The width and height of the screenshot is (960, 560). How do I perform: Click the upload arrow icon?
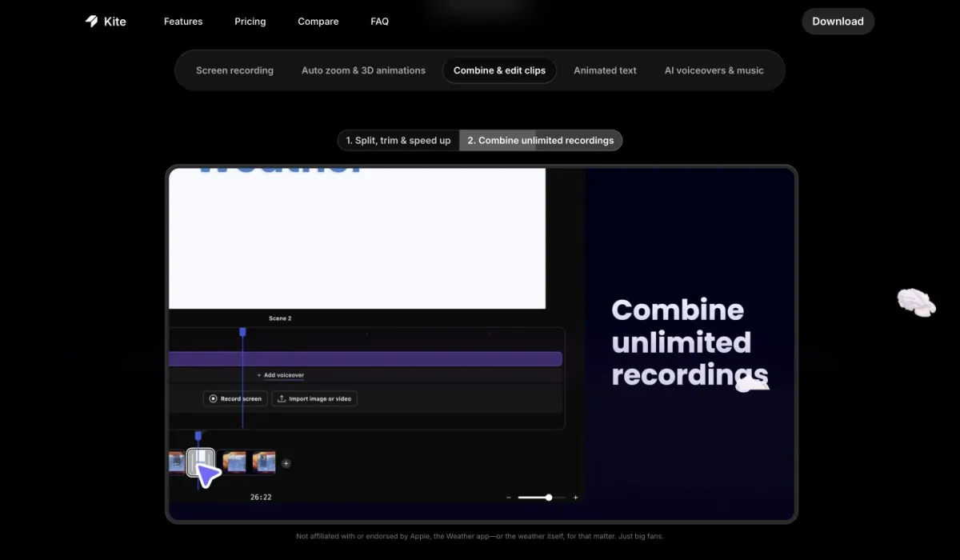point(281,398)
